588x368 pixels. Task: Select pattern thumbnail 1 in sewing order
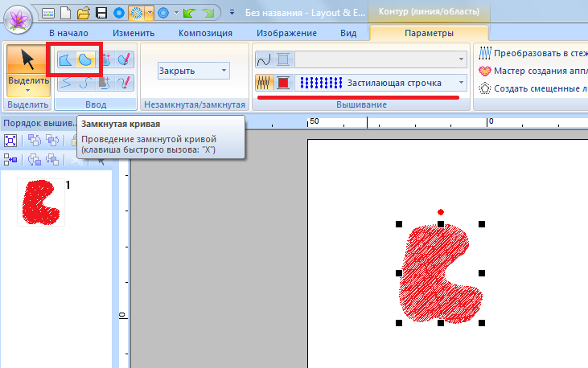[x=40, y=202]
